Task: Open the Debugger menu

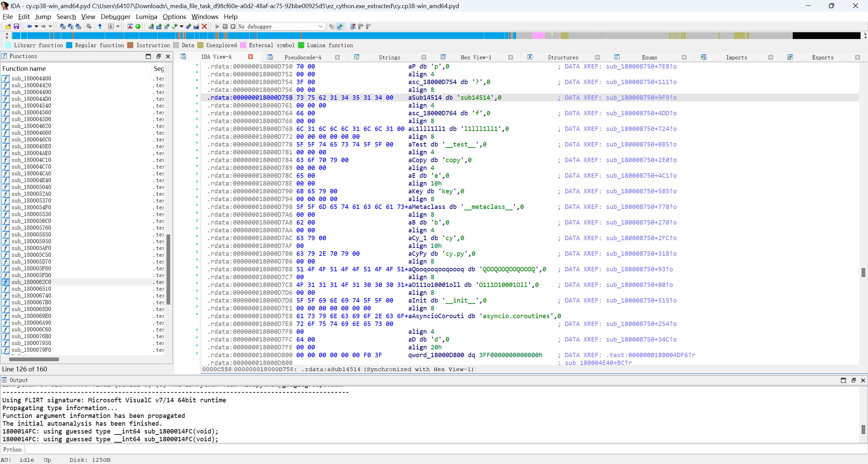Action: click(116, 17)
